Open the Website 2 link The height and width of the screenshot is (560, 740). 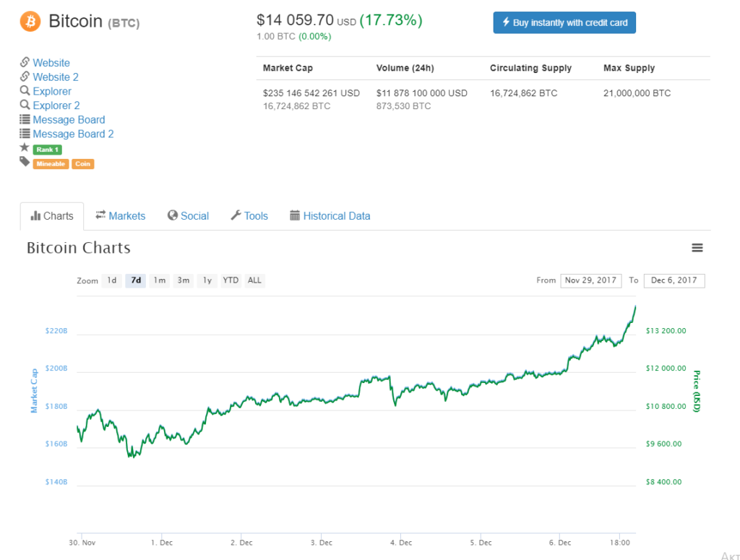(x=56, y=77)
